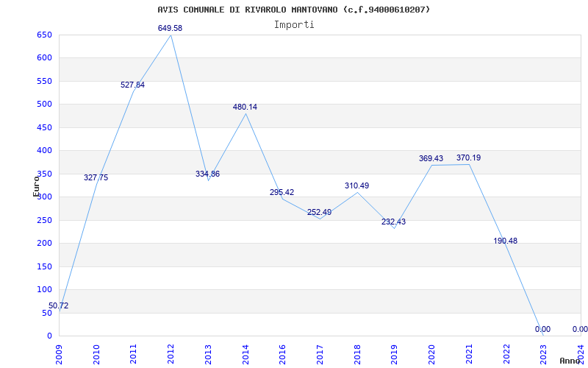Click the 'Euro' y-axis title
Screen dimensions: 588x368
[36, 186]
